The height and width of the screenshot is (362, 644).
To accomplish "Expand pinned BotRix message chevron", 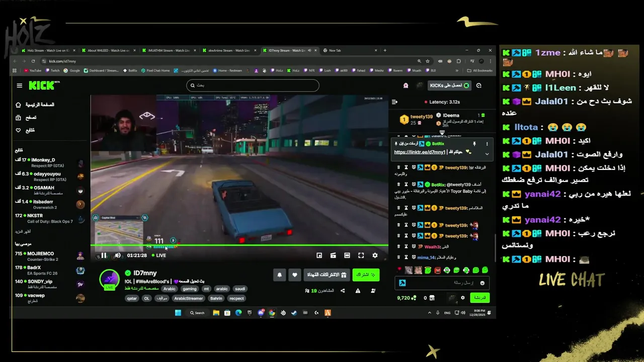I will (487, 154).
